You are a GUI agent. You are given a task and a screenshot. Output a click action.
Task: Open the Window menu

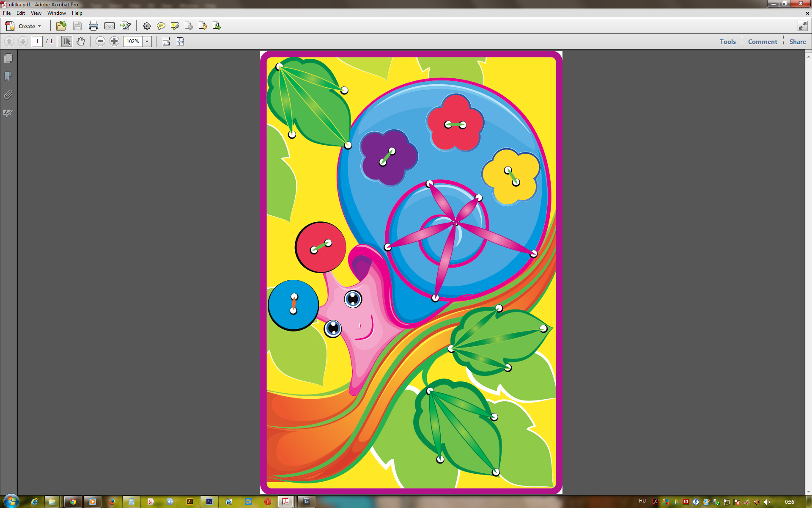[56, 13]
